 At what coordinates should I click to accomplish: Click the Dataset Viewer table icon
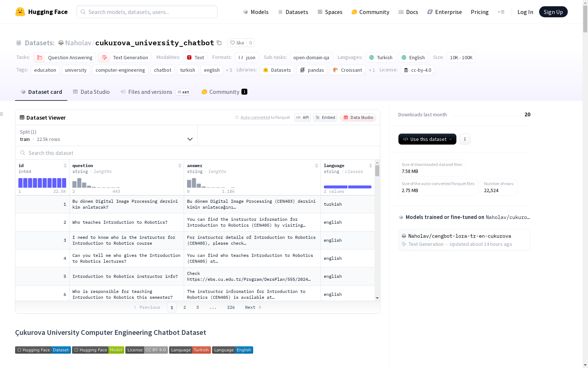tap(22, 118)
